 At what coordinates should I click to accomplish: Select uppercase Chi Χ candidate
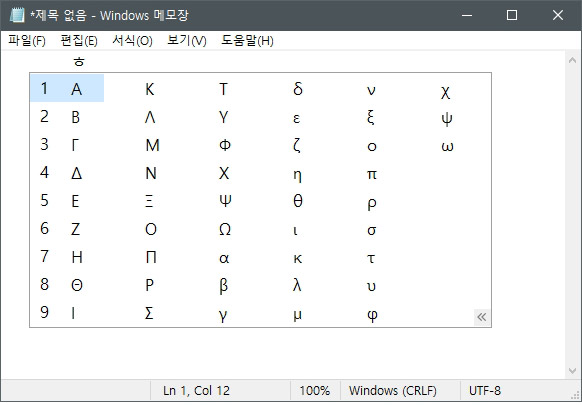224,173
